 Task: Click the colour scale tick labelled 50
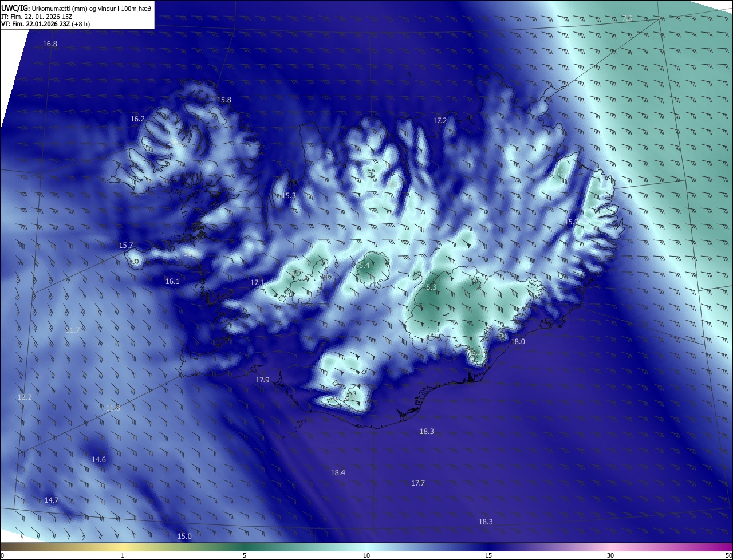click(x=728, y=556)
